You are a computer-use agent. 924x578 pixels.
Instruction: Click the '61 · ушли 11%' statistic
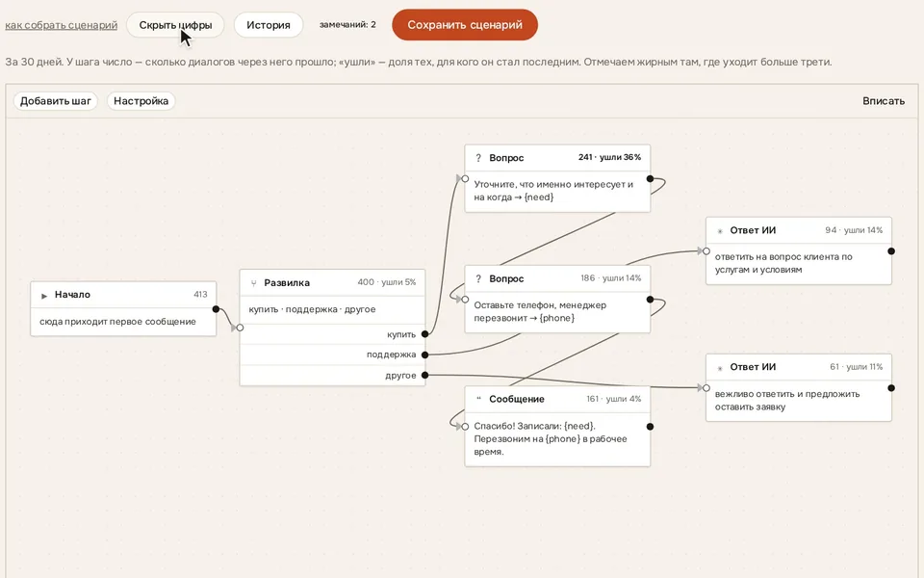857,367
